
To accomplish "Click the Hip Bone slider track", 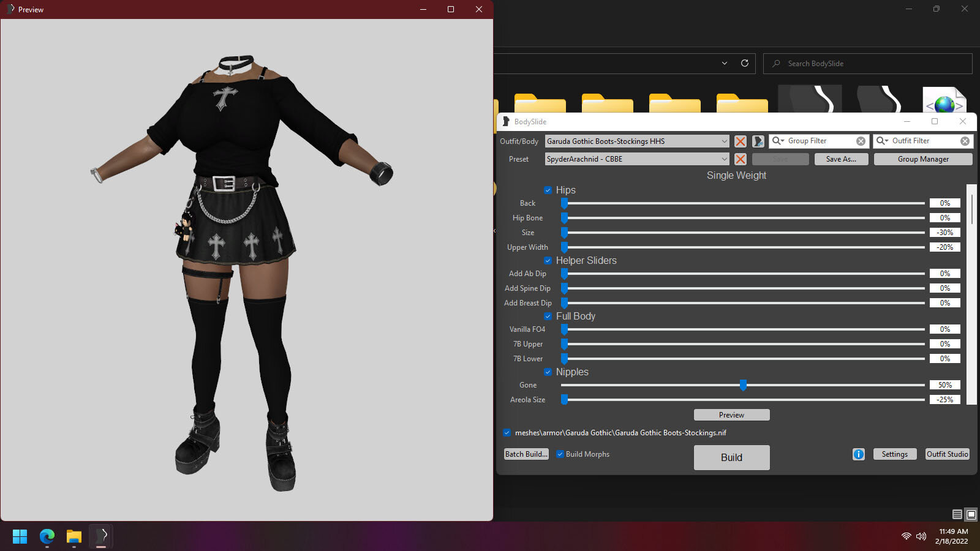I will click(x=742, y=218).
